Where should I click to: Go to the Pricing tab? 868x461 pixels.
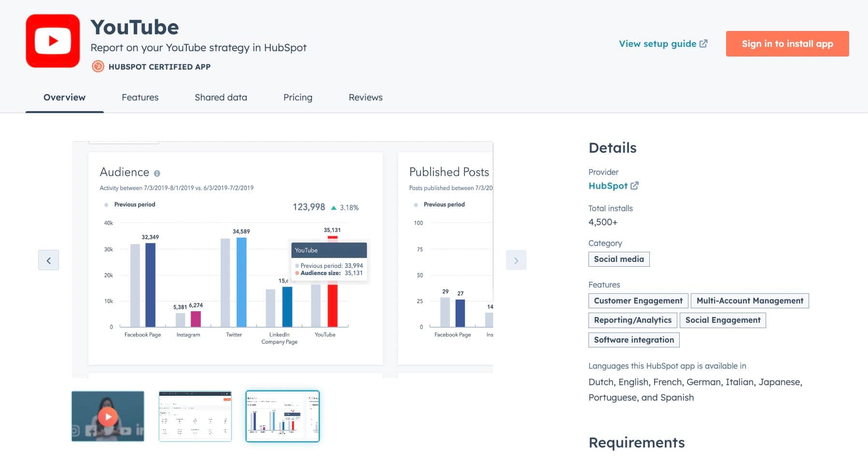point(298,97)
